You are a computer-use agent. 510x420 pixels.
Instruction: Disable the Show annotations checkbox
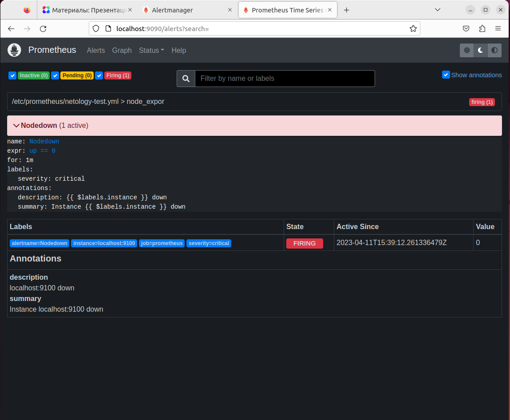click(446, 75)
